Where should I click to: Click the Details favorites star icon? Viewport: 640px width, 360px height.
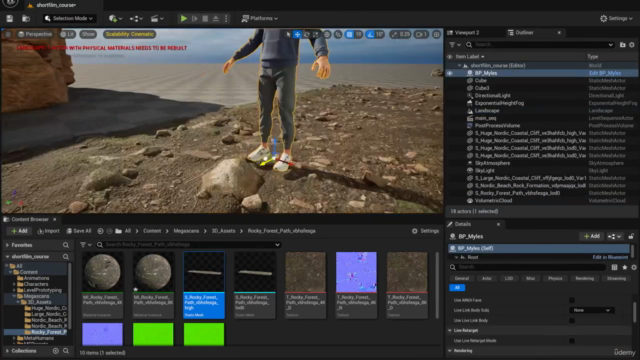point(624,267)
